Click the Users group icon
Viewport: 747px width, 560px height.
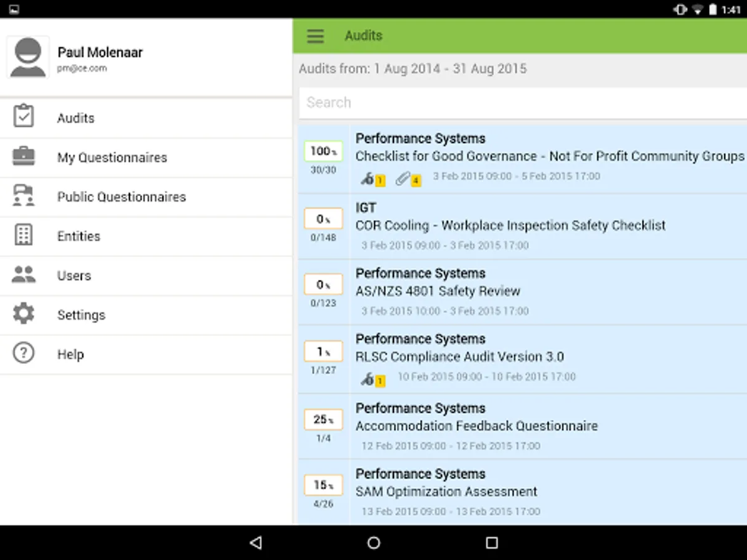tap(24, 274)
